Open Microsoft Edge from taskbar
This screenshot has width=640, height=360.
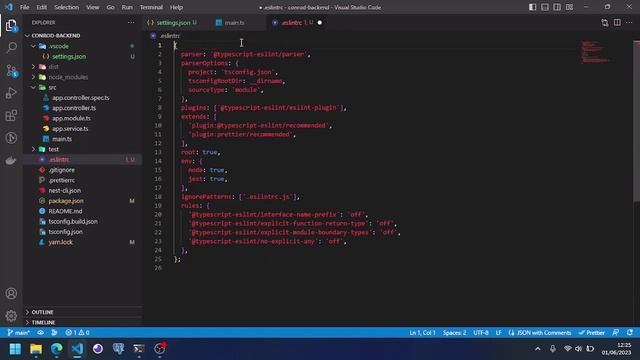coord(57,349)
